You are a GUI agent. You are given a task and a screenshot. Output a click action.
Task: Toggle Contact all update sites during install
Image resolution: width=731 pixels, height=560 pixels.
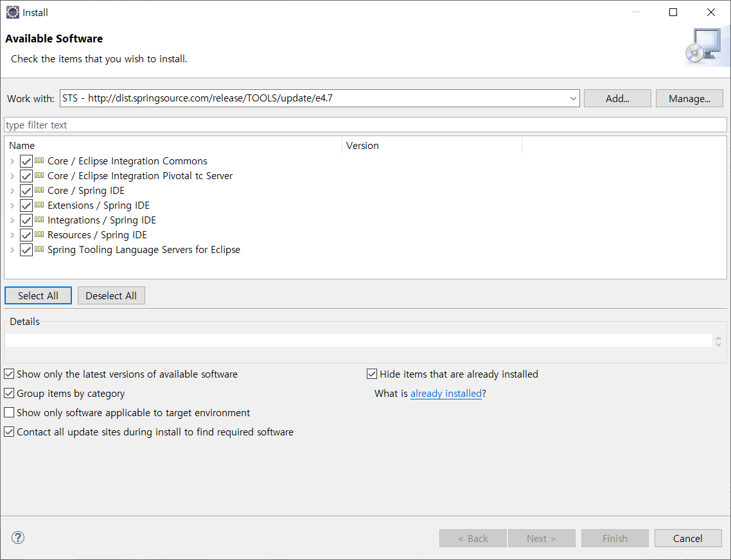click(x=9, y=432)
